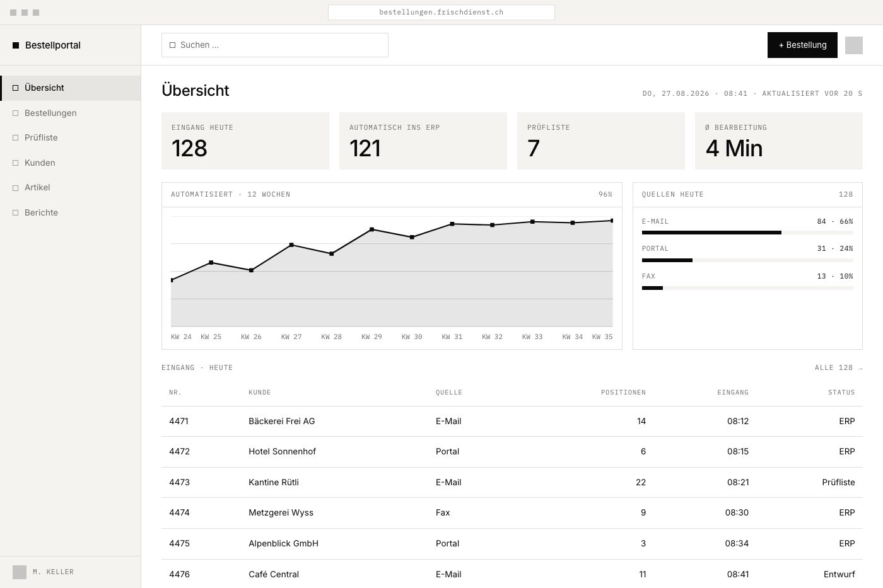The height and width of the screenshot is (588, 883).
Task: Open the Artikel navigation item
Action: coord(71,188)
